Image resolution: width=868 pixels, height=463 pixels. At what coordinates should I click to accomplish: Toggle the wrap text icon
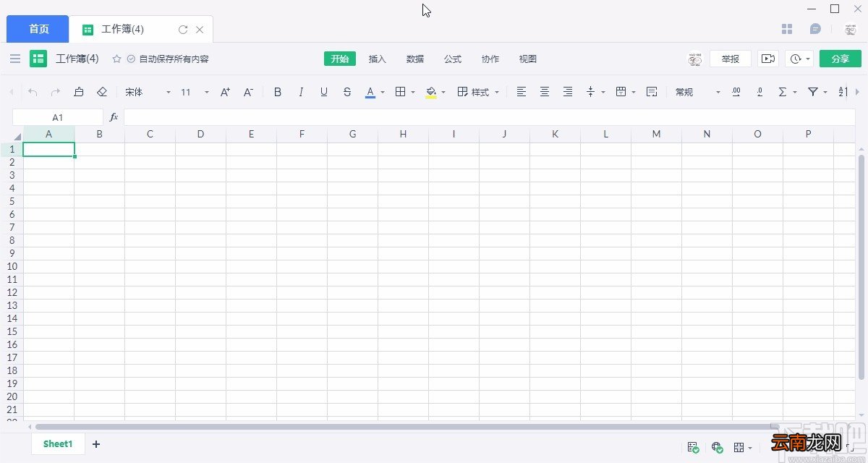(652, 92)
